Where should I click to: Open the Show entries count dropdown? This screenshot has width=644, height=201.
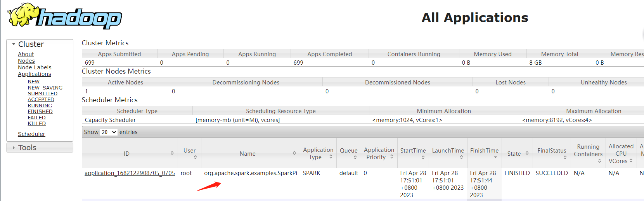[x=109, y=132]
